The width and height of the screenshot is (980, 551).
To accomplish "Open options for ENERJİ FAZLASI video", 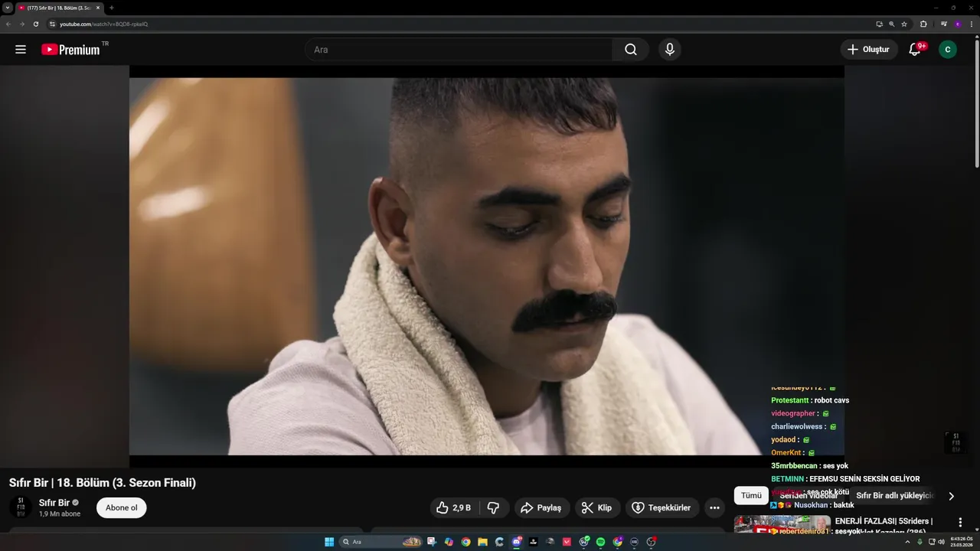I will tap(960, 522).
